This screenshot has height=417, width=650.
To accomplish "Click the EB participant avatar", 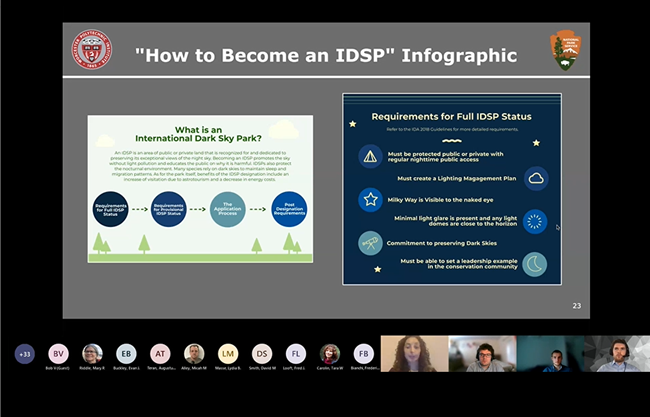I will pyautogui.click(x=126, y=353).
